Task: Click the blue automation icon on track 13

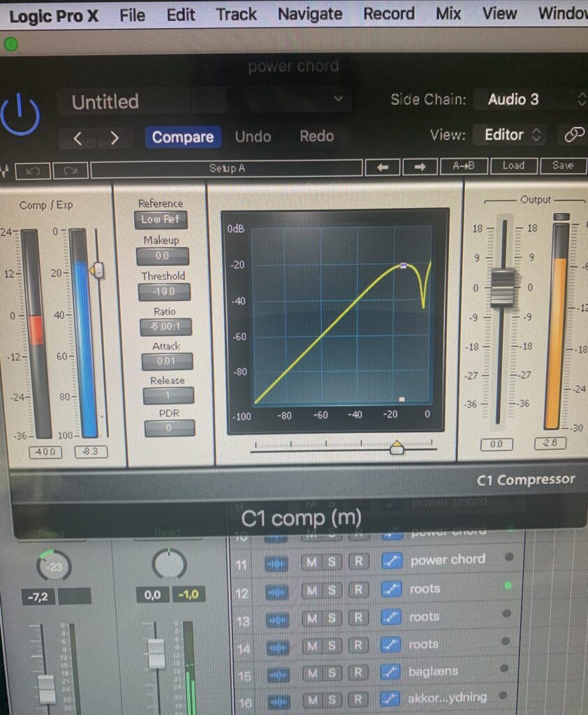Action: click(x=390, y=617)
